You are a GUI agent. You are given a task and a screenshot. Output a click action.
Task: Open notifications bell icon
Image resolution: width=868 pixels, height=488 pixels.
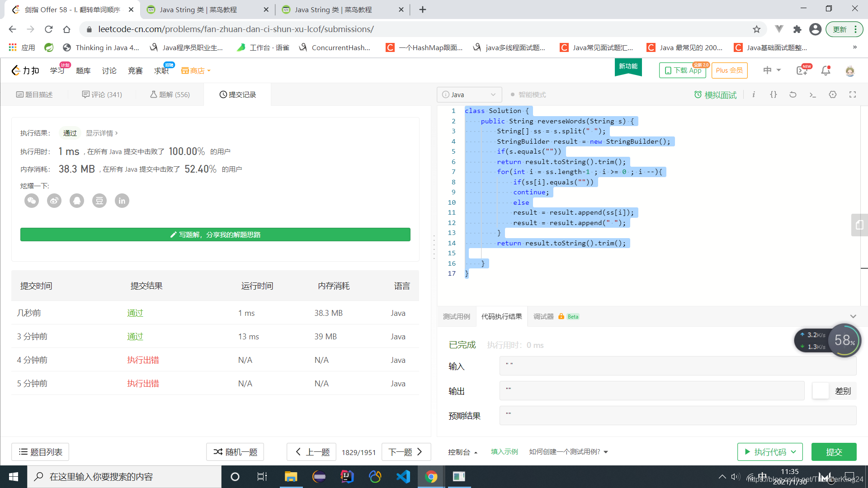(x=826, y=70)
